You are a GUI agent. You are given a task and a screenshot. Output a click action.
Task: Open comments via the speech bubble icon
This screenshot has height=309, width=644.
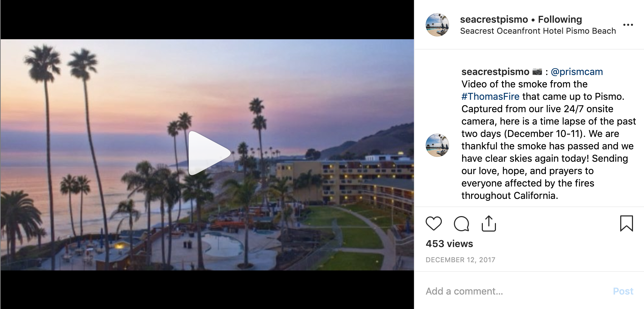click(461, 224)
